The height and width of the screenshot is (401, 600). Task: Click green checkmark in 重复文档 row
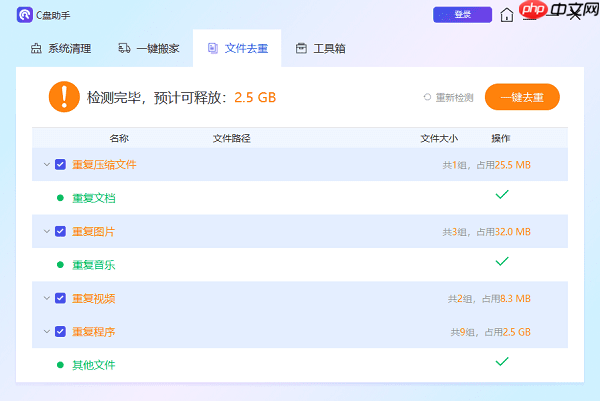502,195
